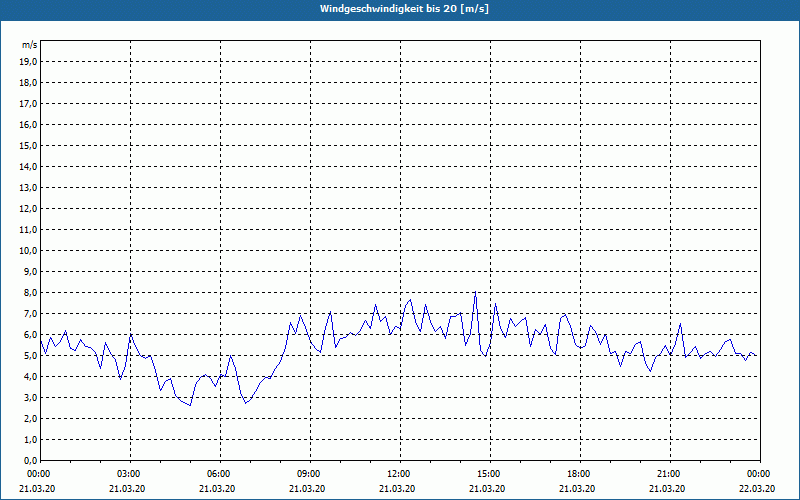Select the 6,0 y-axis label

click(31, 335)
